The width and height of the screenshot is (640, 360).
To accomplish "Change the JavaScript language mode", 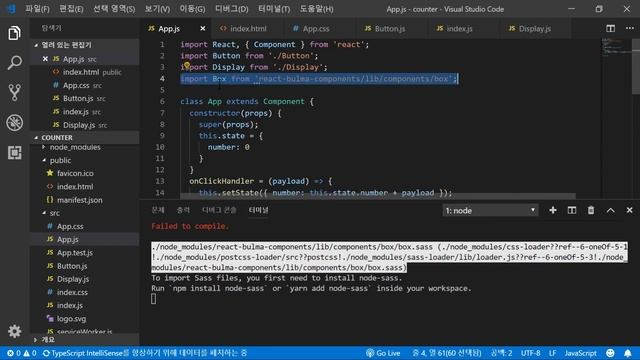I will 580,353.
